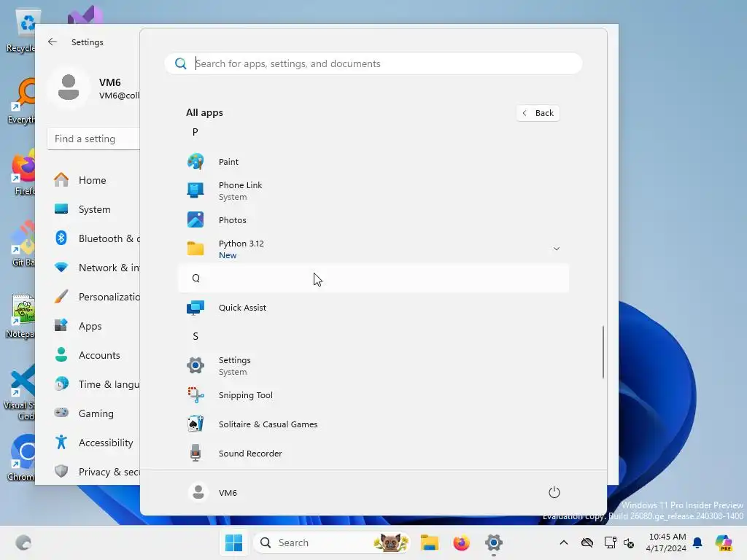
Task: Click the Power button in Start menu
Action: point(554,492)
